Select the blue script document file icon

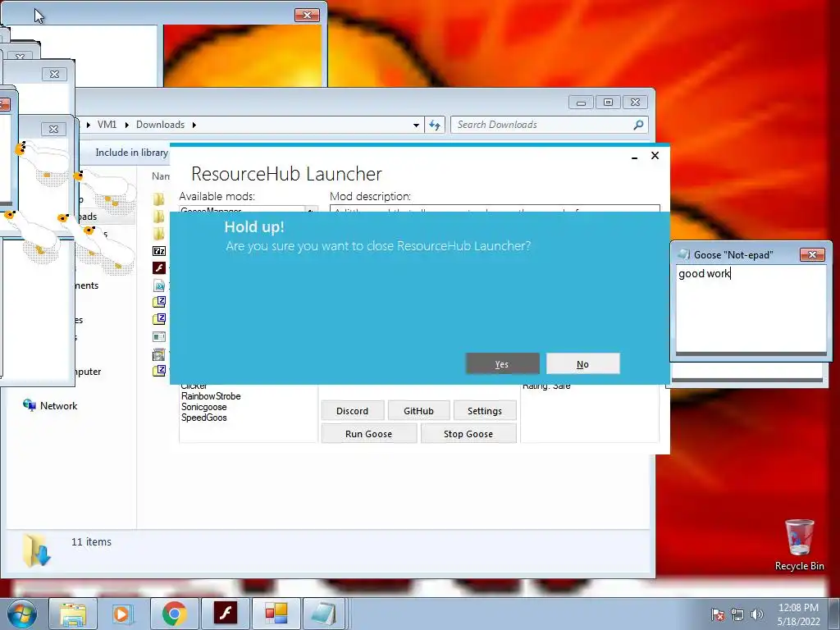click(159, 285)
